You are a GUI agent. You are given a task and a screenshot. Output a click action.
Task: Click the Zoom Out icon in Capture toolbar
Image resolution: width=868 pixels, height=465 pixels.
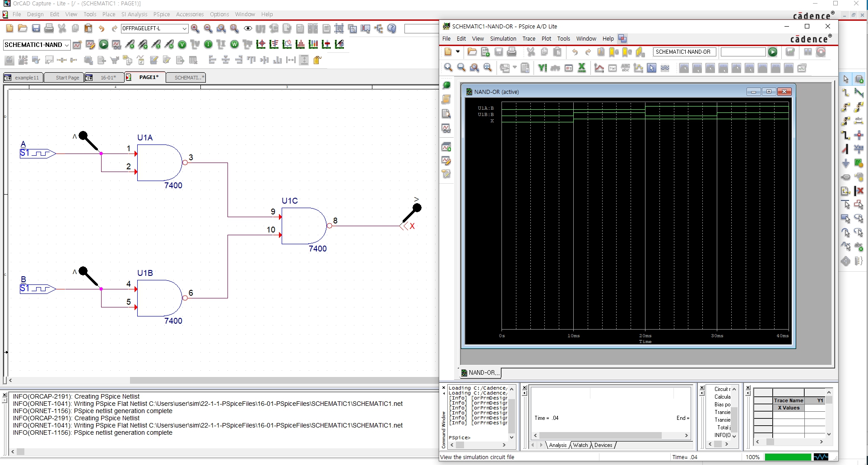208,28
